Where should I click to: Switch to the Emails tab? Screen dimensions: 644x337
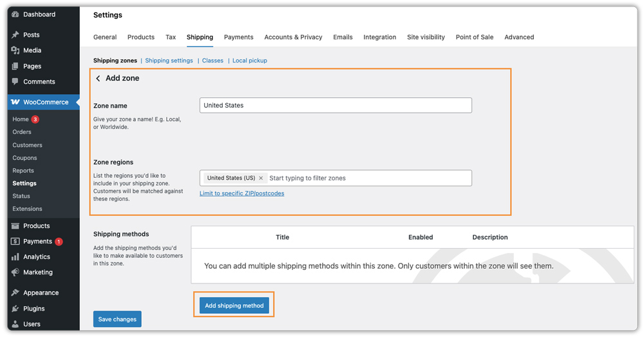(343, 37)
